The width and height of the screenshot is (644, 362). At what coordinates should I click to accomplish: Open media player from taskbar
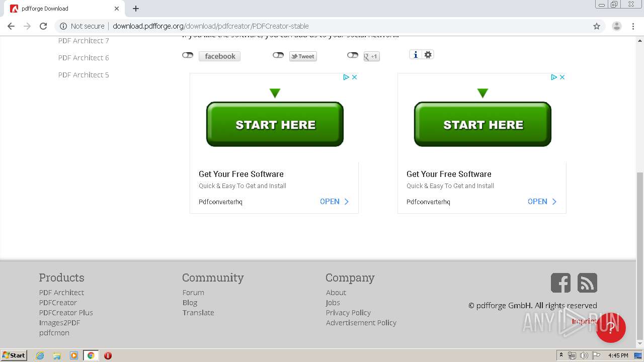[x=74, y=355]
